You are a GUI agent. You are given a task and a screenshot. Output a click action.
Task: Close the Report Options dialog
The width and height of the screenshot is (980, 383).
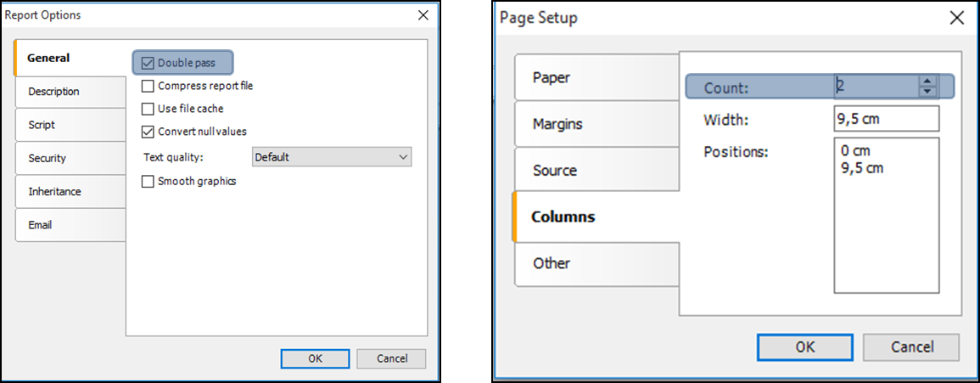tap(423, 15)
